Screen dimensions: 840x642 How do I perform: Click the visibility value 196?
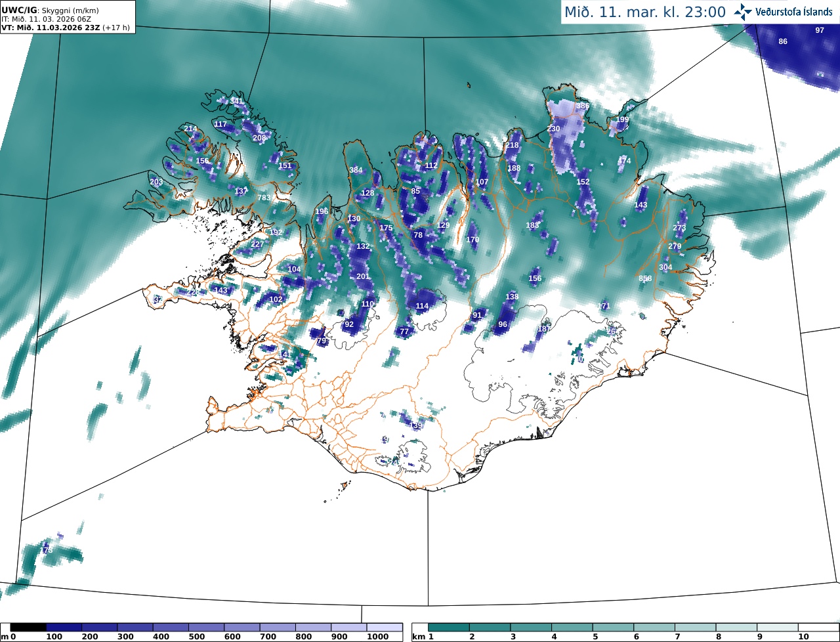coord(322,211)
